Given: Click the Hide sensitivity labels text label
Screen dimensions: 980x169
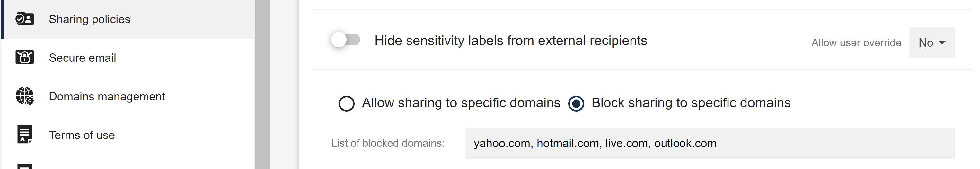Looking at the screenshot, I should pyautogui.click(x=510, y=41).
